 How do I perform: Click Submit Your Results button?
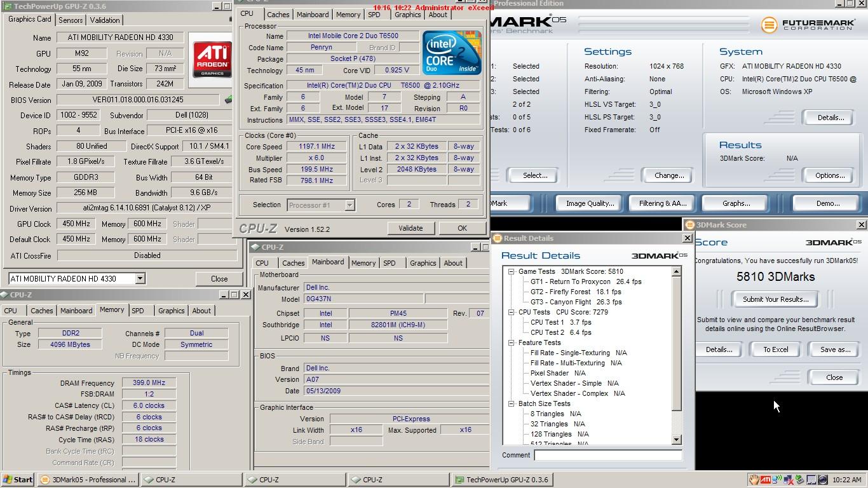click(x=775, y=299)
